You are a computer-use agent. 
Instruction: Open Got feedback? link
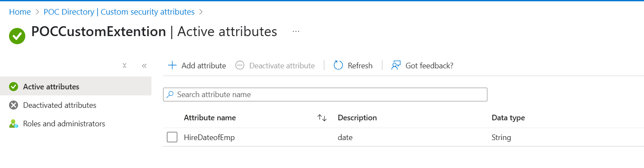pos(422,66)
